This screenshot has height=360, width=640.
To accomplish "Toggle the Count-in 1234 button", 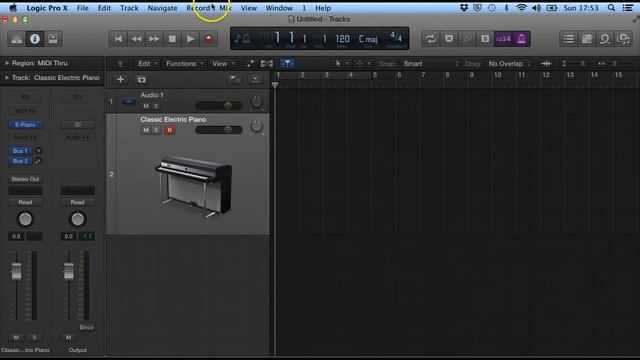I will (503, 39).
